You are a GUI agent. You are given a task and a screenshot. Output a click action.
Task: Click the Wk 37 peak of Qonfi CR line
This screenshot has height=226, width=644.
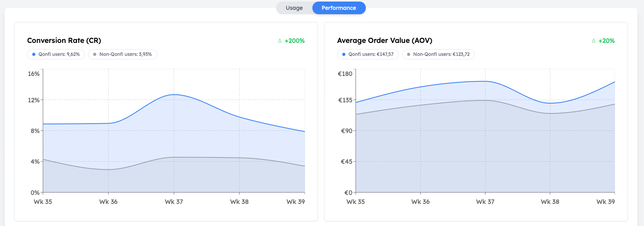[x=174, y=94]
